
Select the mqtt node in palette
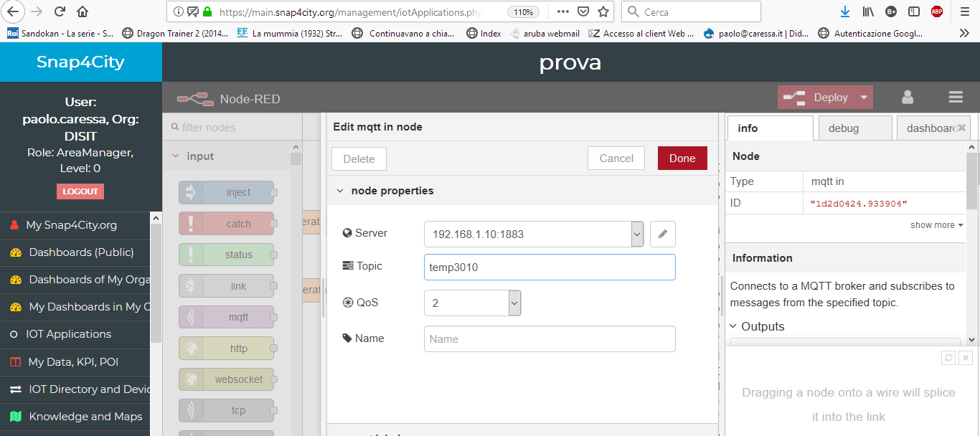click(227, 317)
